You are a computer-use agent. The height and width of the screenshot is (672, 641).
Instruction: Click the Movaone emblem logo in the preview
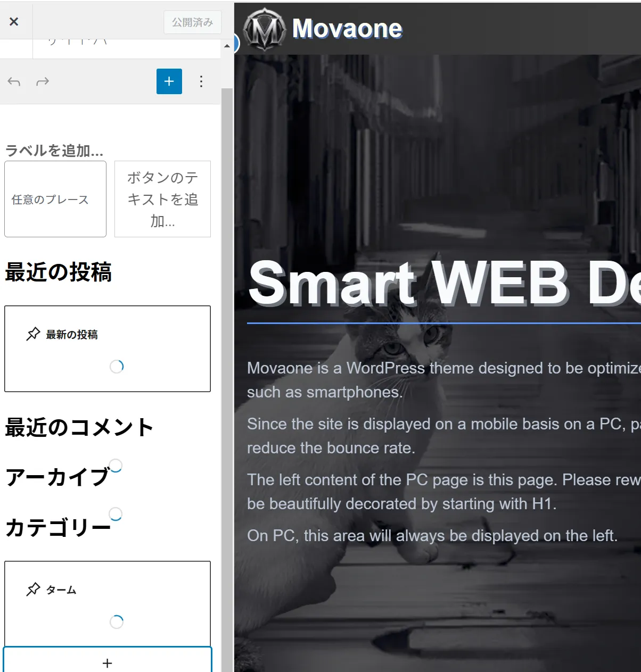[264, 29]
